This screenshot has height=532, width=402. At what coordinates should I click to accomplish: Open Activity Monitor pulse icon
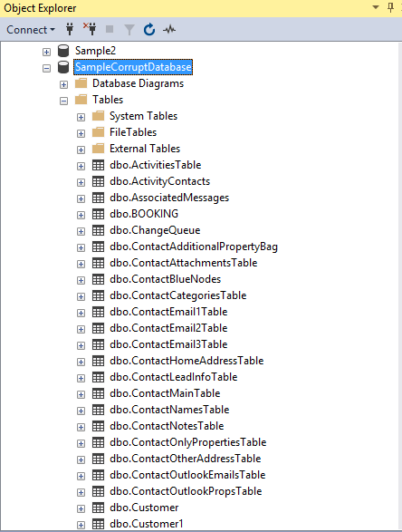(x=169, y=30)
